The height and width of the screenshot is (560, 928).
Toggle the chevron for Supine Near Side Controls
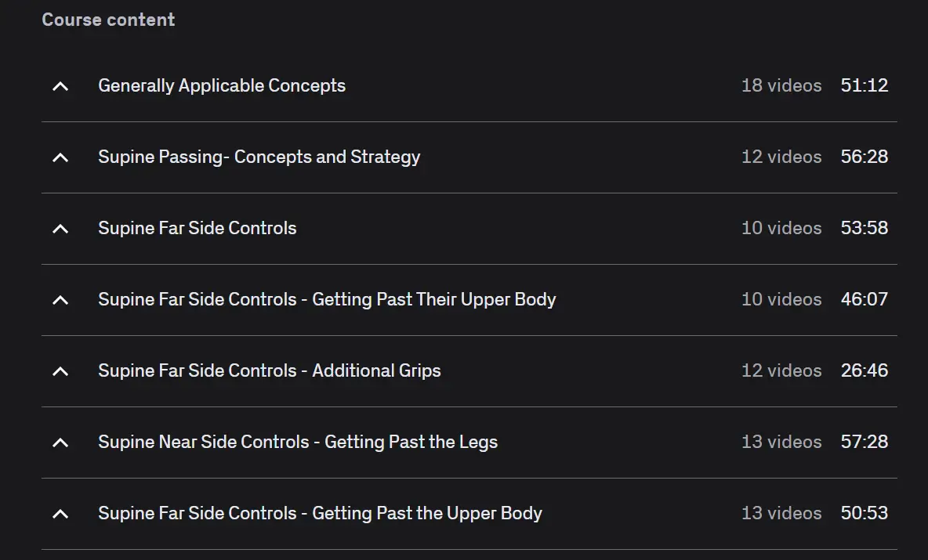click(x=60, y=443)
